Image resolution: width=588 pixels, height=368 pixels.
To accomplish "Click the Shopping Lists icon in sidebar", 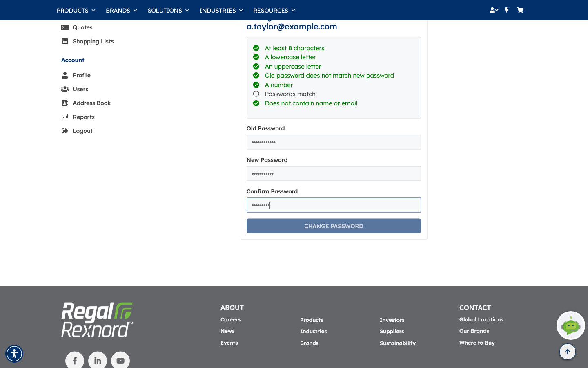I will [65, 41].
